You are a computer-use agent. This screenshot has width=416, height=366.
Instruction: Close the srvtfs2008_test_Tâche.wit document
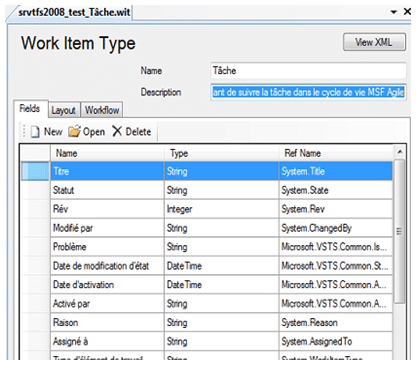[x=407, y=12]
